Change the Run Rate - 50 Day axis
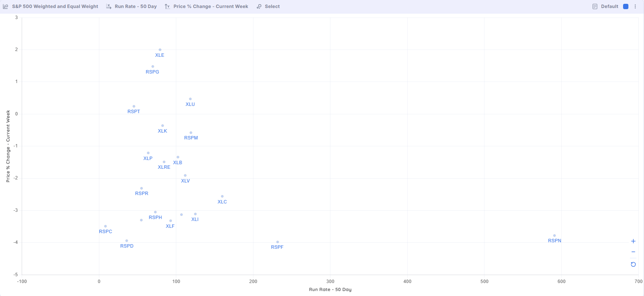 [136, 6]
